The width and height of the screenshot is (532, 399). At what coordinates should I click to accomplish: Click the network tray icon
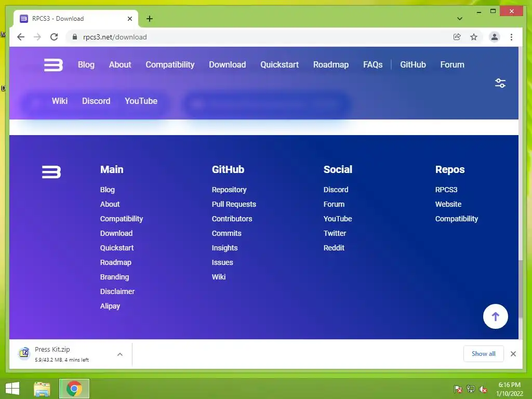coord(471,389)
